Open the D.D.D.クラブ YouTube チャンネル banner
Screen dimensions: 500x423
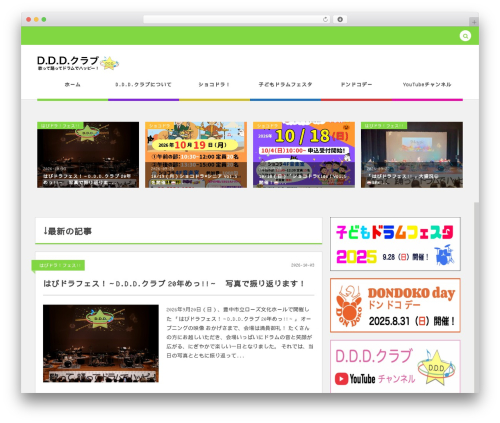pos(395,366)
